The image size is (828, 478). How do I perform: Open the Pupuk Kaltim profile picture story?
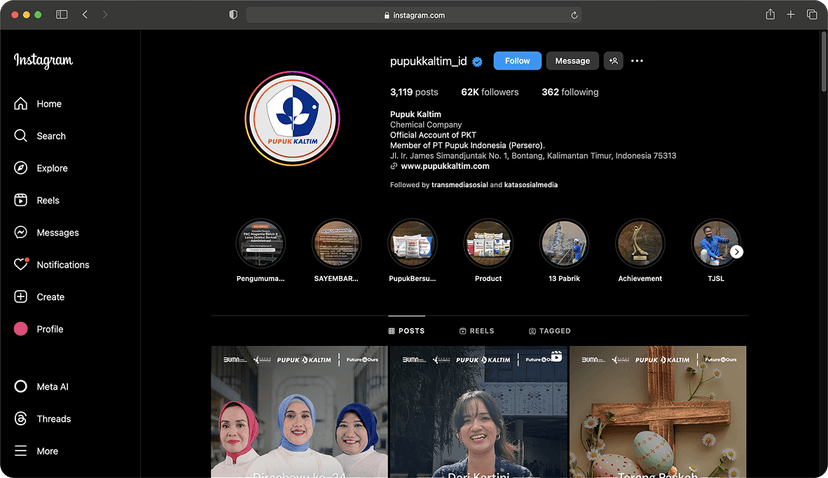[x=292, y=118]
